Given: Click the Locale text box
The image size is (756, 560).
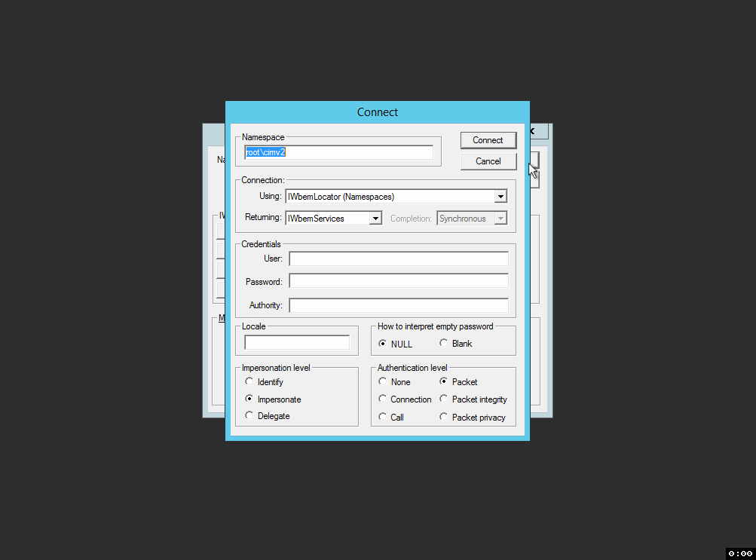Looking at the screenshot, I should pyautogui.click(x=297, y=343).
